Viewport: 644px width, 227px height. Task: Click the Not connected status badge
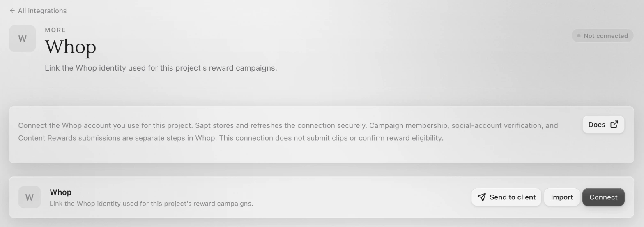click(x=602, y=36)
